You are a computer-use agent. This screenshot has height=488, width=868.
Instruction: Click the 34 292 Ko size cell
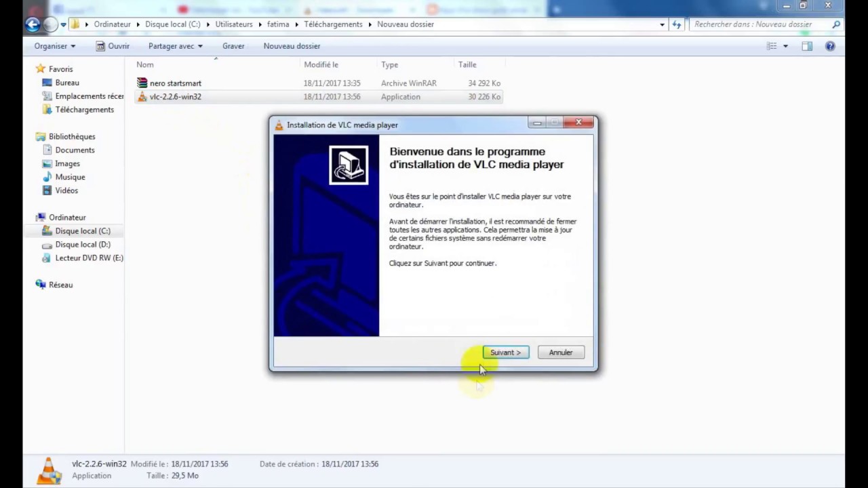[484, 83]
